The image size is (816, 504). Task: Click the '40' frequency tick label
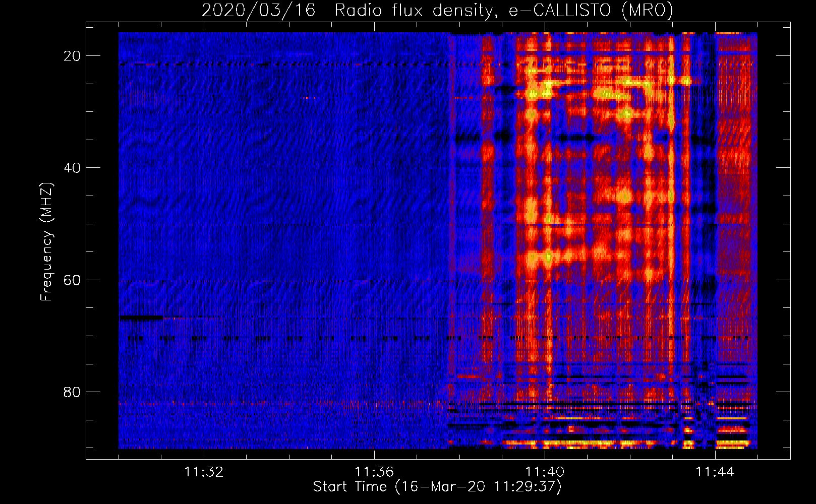(73, 168)
